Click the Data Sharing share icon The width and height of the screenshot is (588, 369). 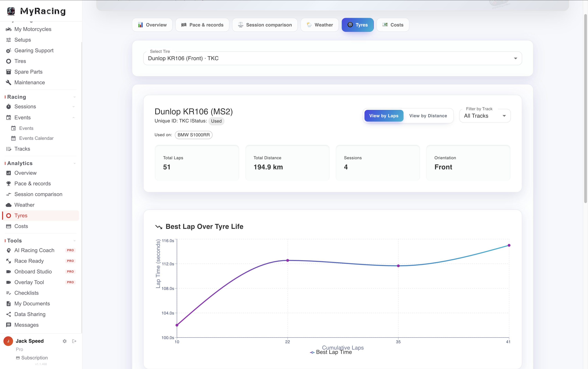click(9, 314)
